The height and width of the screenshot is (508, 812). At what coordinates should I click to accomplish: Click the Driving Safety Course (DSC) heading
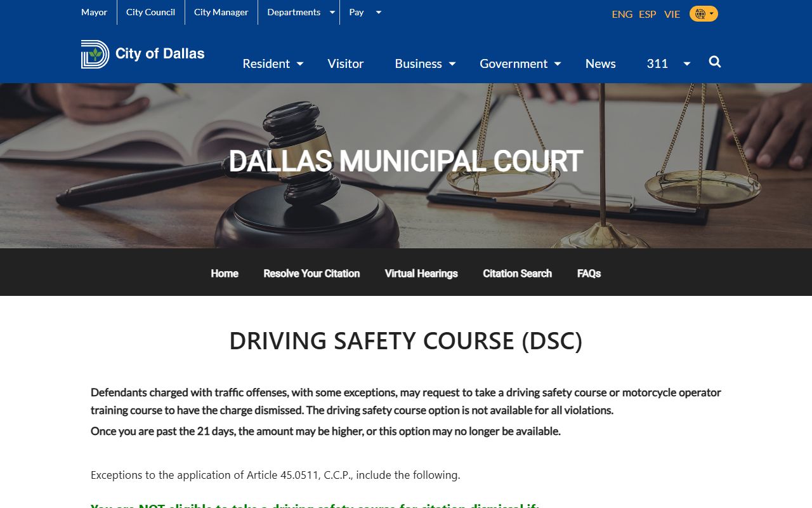click(406, 341)
